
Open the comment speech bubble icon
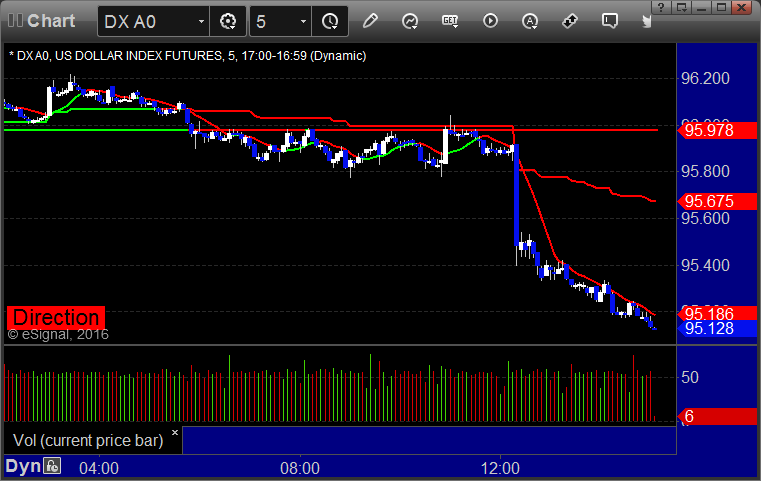pyautogui.click(x=610, y=21)
